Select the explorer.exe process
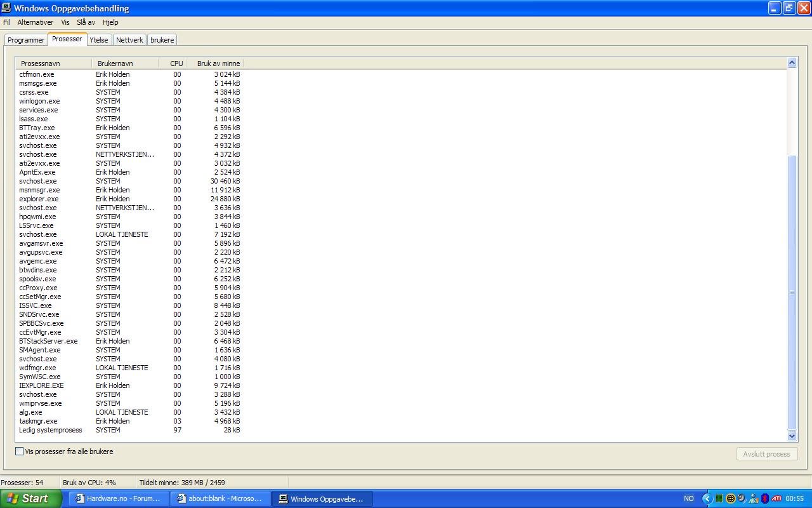Image resolution: width=812 pixels, height=508 pixels. [129, 199]
